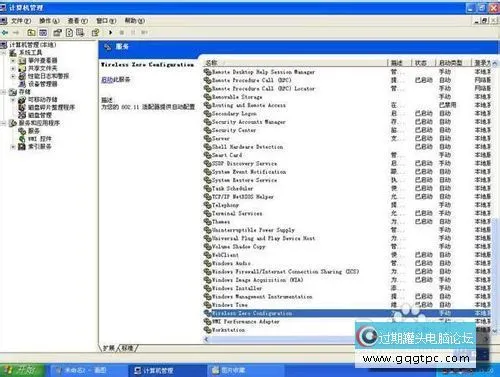Screen dimensions: 500x377
Task: Collapse the 存储 tree node
Action: click(x=3, y=92)
